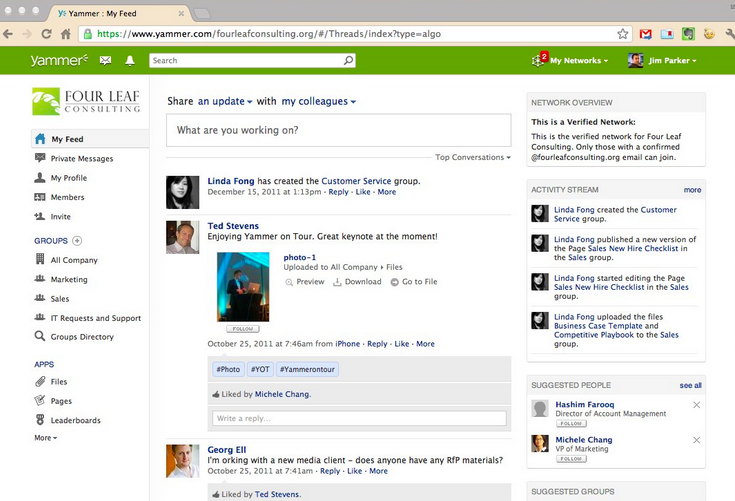
Task: Open the Leaderboards app
Action: 68,420
